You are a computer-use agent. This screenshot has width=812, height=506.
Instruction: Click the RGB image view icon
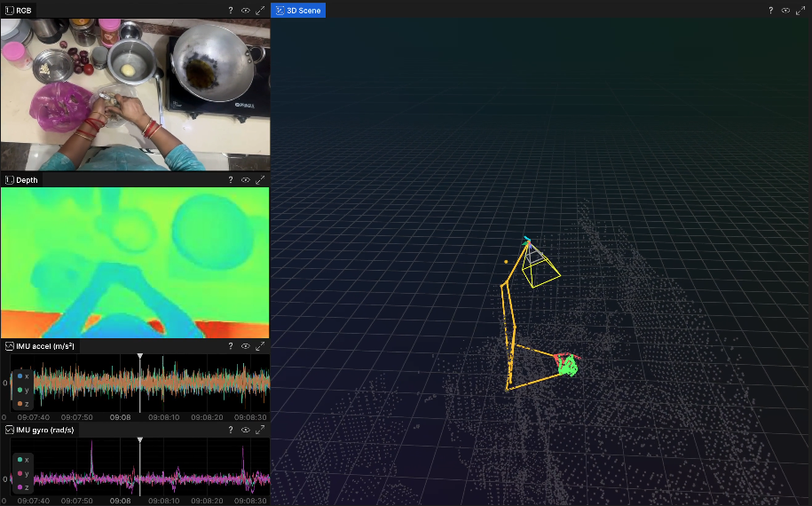(x=10, y=11)
